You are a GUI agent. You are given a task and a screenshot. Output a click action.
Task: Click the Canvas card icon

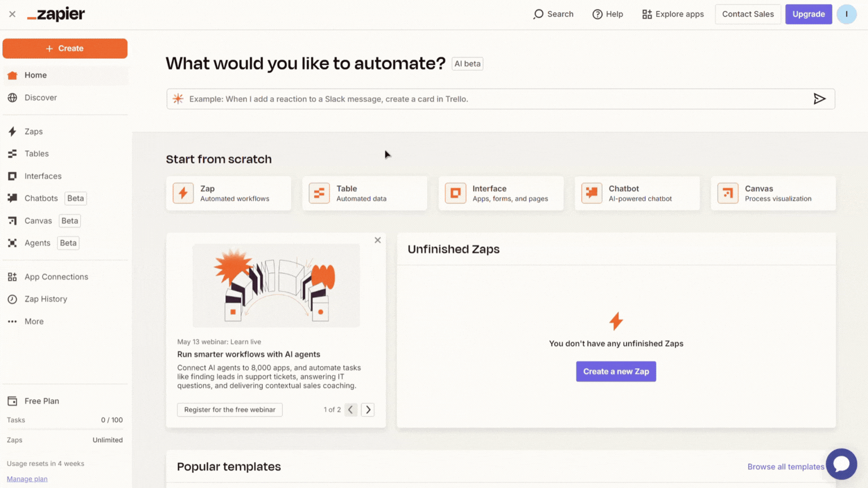tap(728, 193)
